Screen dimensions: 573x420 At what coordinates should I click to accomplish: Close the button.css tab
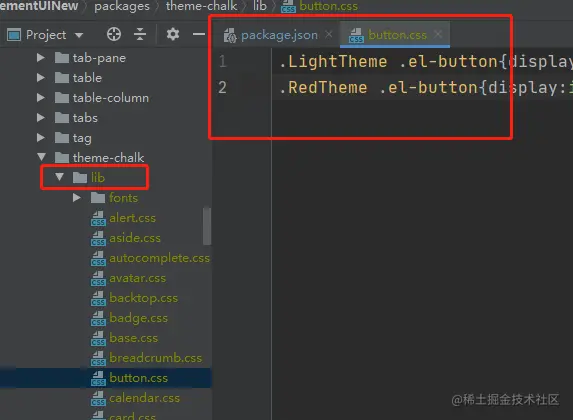click(x=438, y=34)
